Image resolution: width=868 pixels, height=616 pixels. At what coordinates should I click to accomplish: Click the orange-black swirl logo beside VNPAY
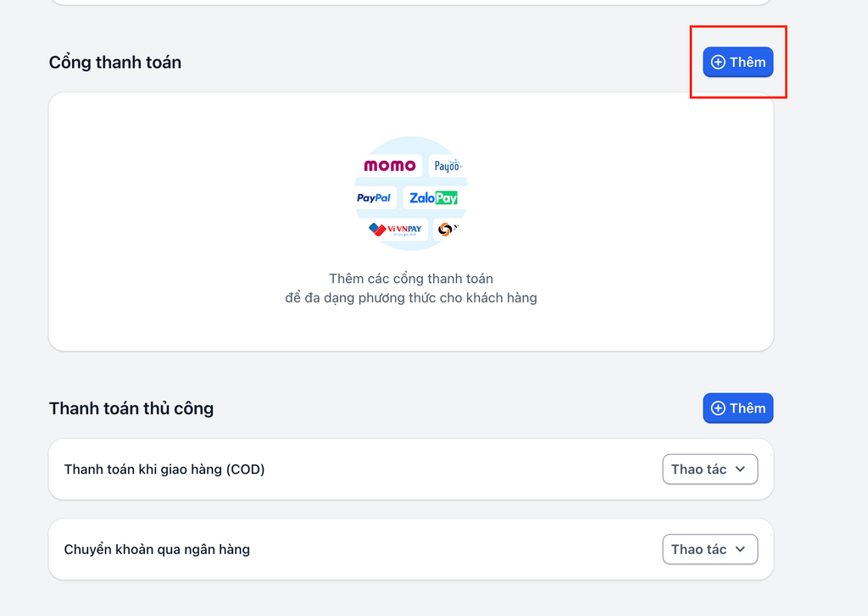click(446, 229)
